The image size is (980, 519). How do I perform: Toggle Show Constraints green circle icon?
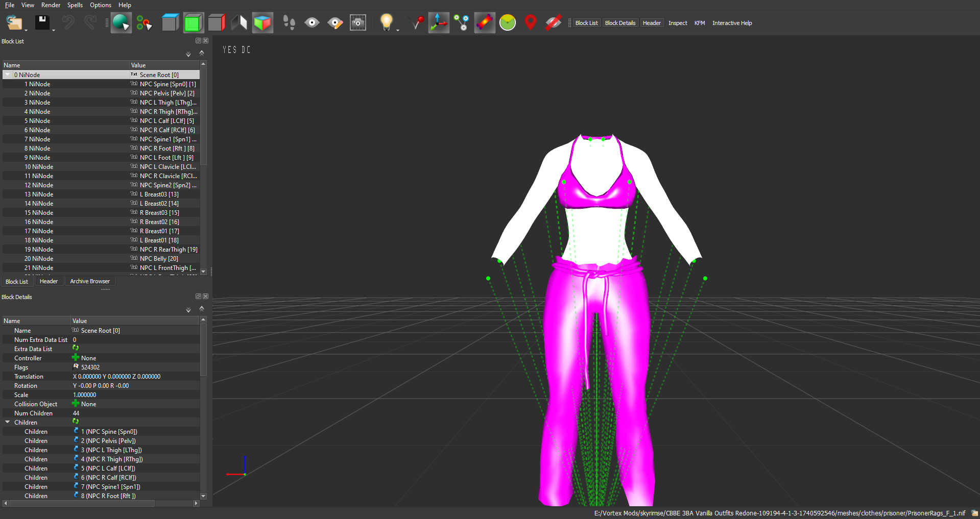point(508,23)
